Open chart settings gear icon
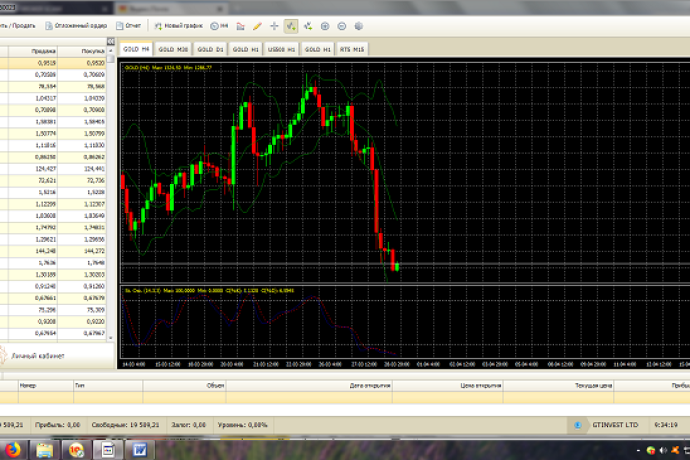 tap(359, 26)
